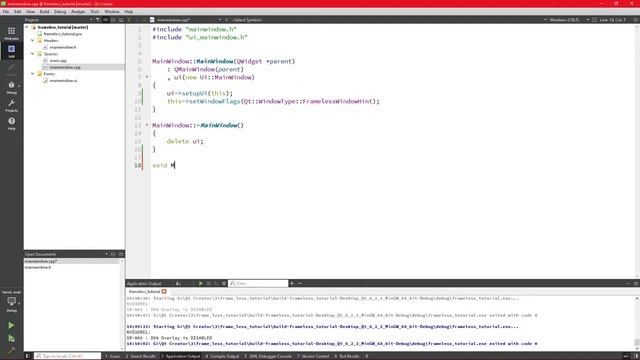Open the Debug mode
Screen dimensions: 640x360
[11, 87]
